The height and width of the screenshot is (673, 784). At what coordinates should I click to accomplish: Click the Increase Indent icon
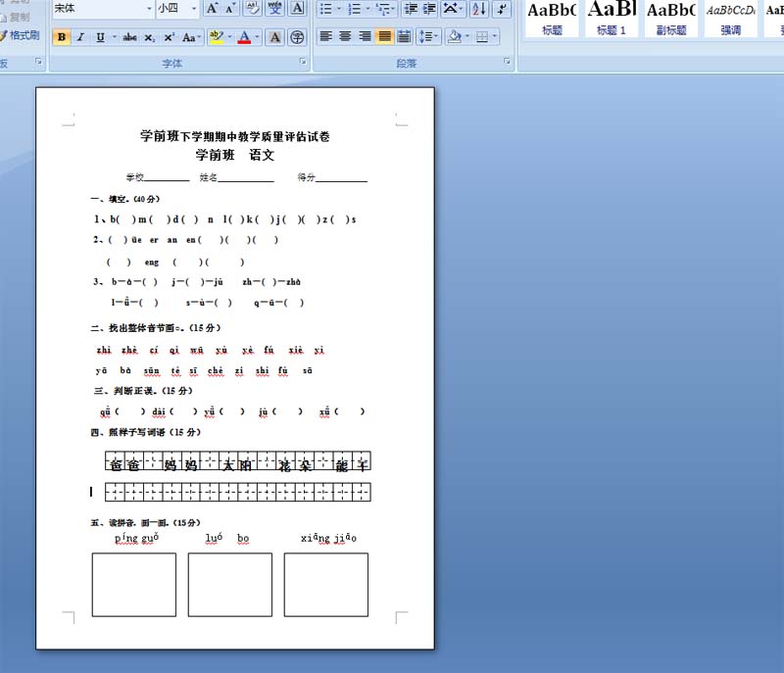(429, 8)
